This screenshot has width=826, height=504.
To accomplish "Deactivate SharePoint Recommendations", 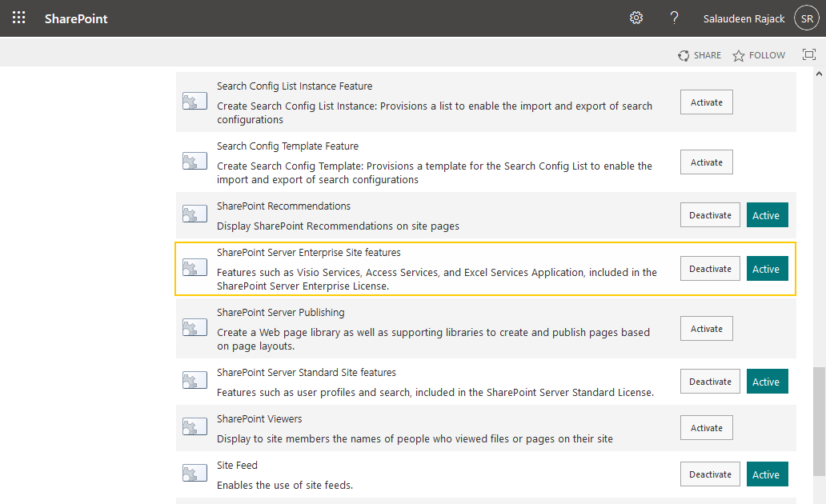I will tap(710, 214).
